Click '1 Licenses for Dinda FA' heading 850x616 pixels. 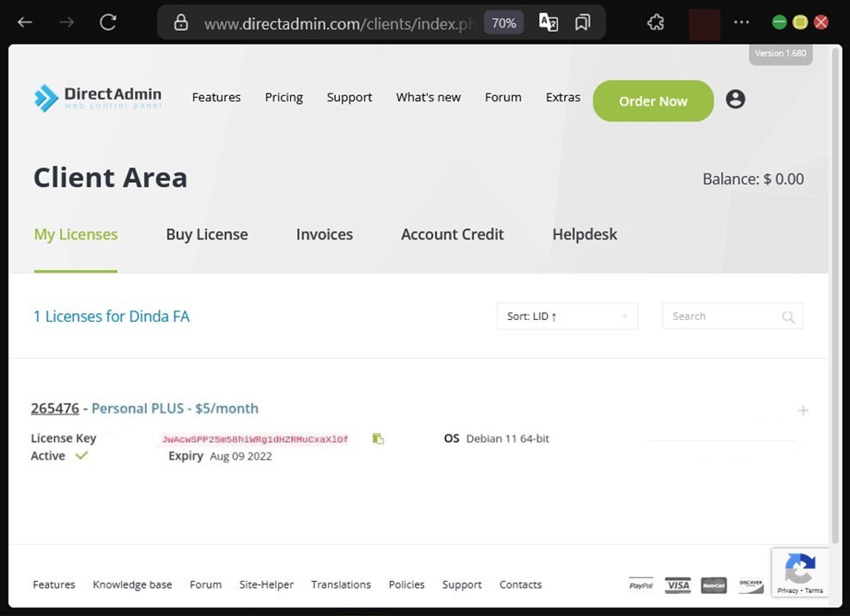(x=112, y=317)
